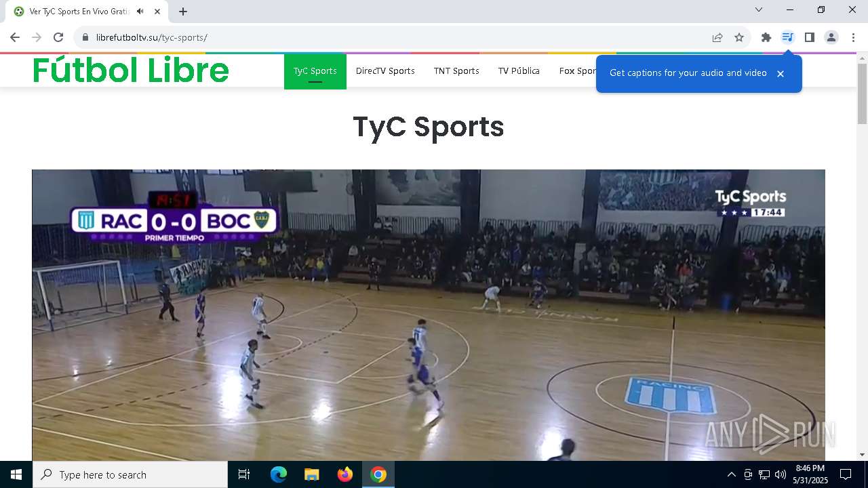Open the media control icon in toolbar

[787, 37]
